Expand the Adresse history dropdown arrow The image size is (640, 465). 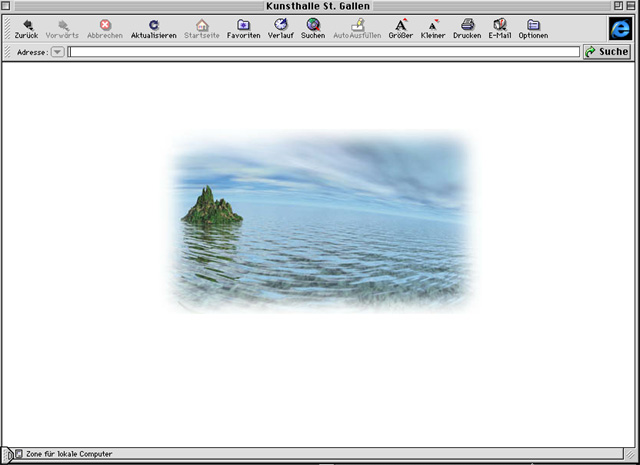57,52
